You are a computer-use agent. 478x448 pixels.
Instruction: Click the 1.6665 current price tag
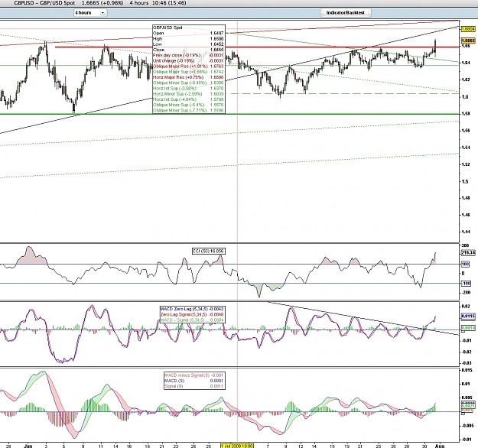468,41
